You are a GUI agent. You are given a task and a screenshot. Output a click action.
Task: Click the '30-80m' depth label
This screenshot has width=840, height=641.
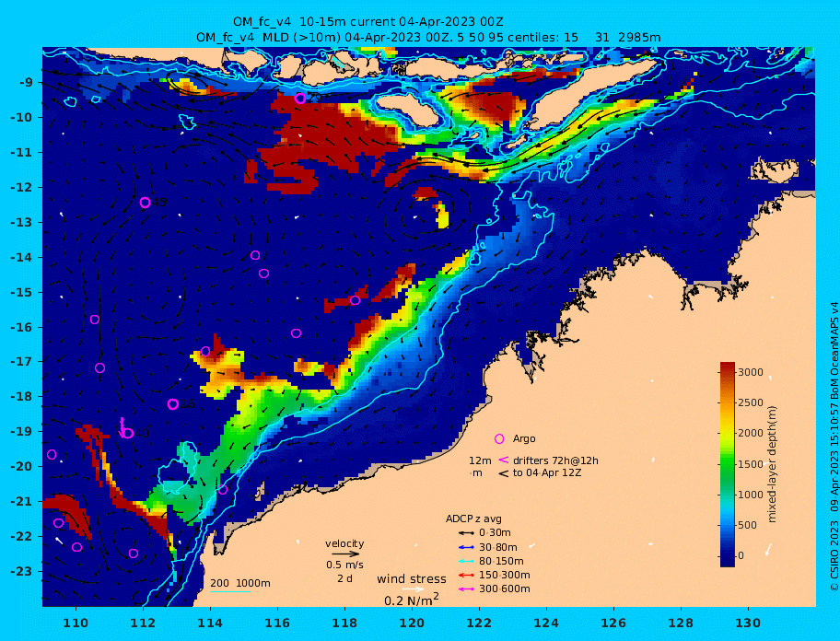497,547
